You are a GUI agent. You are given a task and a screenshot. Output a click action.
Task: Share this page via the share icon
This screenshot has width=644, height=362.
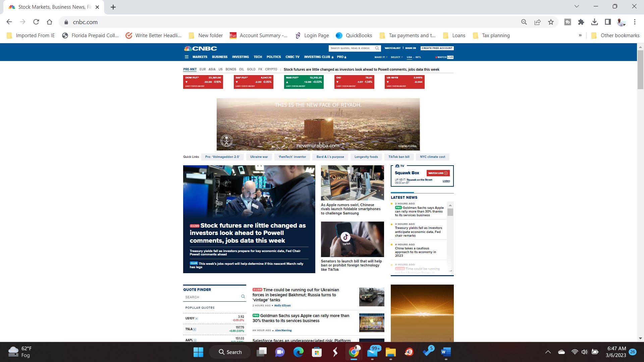537,22
